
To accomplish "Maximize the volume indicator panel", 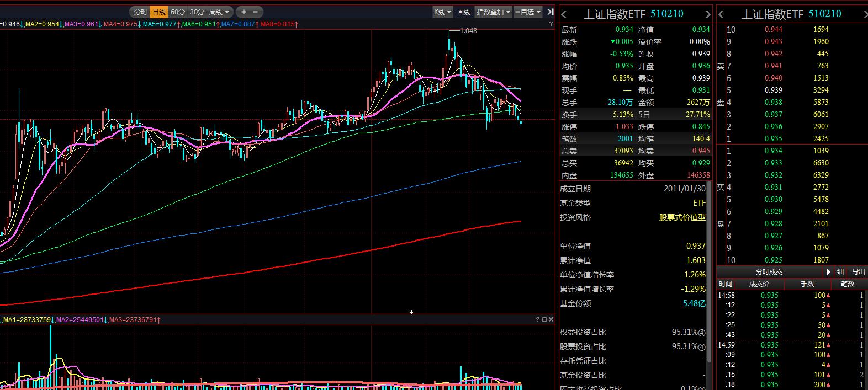I will (544, 319).
